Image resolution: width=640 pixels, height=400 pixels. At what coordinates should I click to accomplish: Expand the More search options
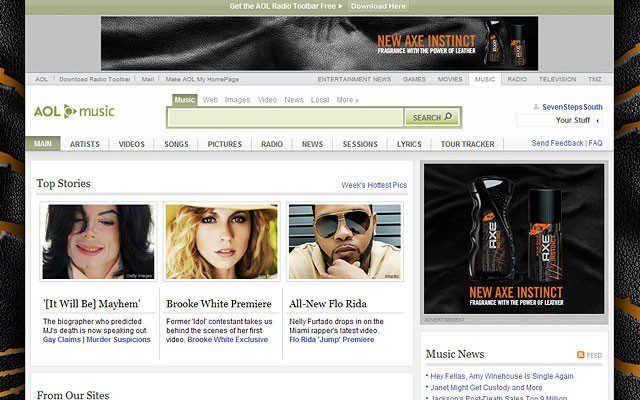point(347,100)
